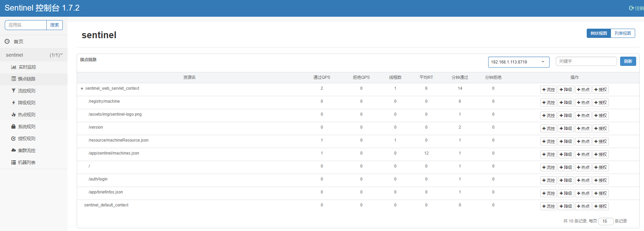This screenshot has width=644, height=231.
Task: Add 降级 rule for sentinel_default_context
Action: tap(566, 206)
